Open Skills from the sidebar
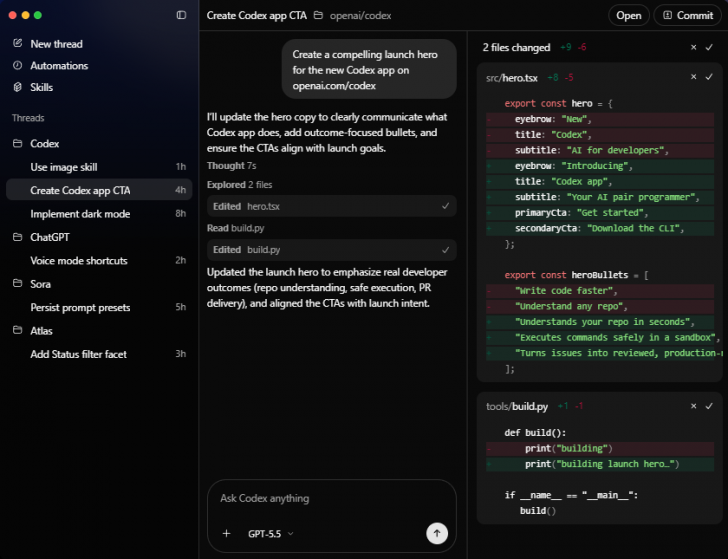728x559 pixels. pos(41,87)
